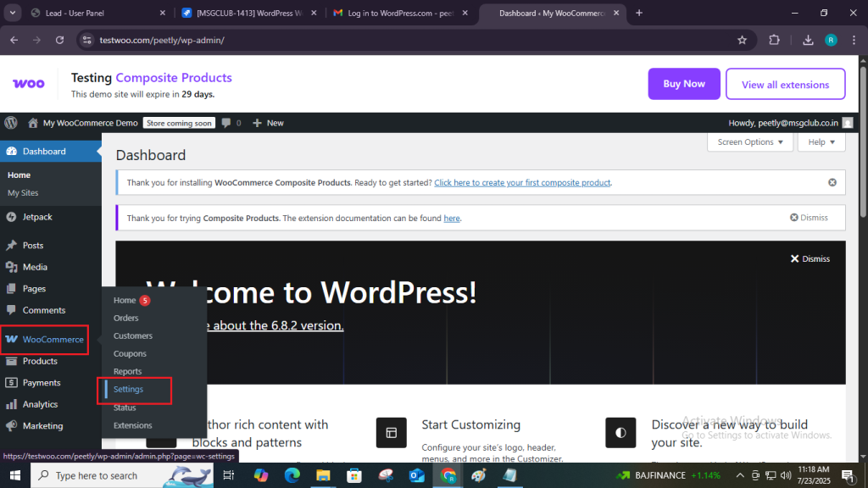Screen dimensions: 868x488
Task: Open the Windows Start menu
Action: [x=15, y=475]
